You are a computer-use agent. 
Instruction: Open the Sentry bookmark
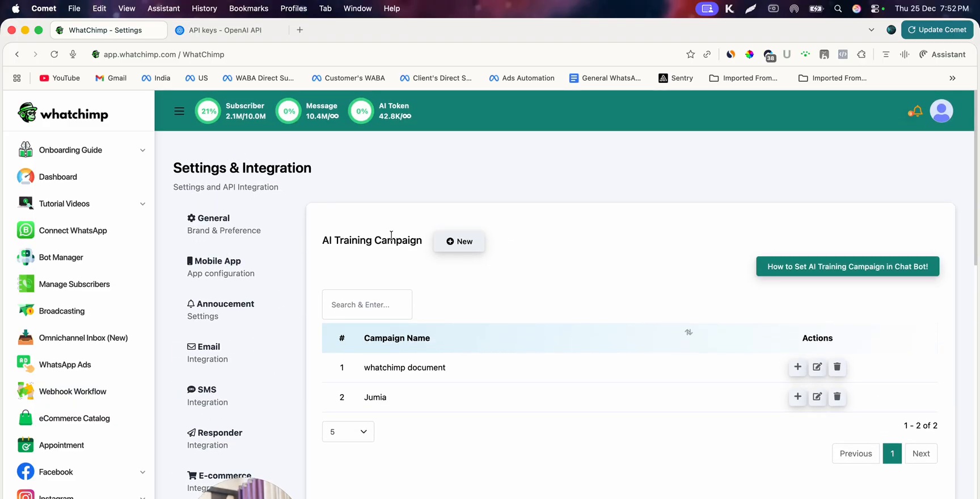pos(675,78)
